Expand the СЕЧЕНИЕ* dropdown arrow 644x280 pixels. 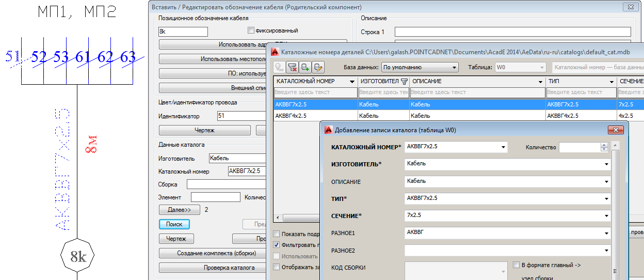[x=607, y=216]
